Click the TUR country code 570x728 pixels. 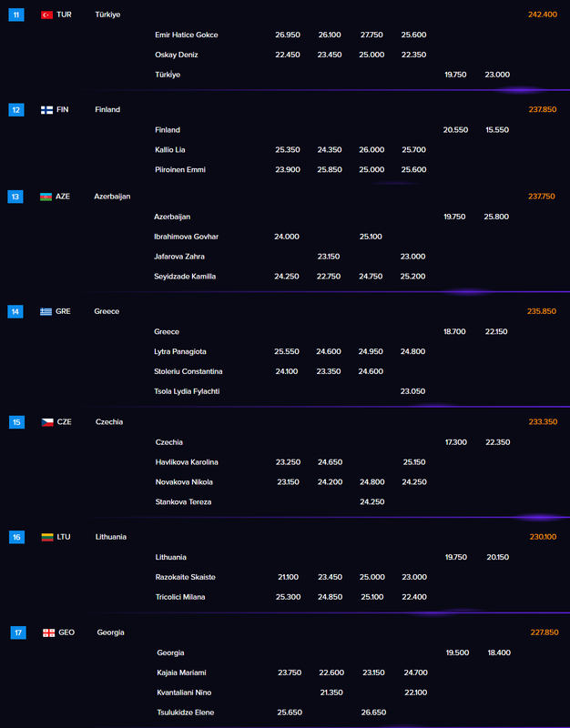64,15
